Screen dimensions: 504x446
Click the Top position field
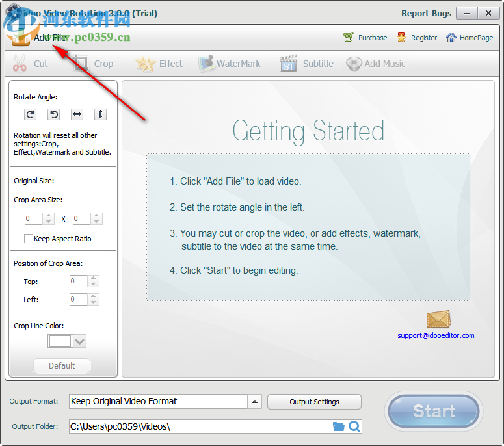click(79, 281)
